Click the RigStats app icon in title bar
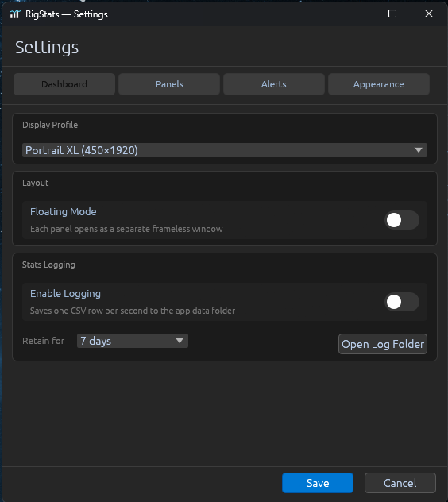This screenshot has width=448, height=502. pyautogui.click(x=15, y=14)
